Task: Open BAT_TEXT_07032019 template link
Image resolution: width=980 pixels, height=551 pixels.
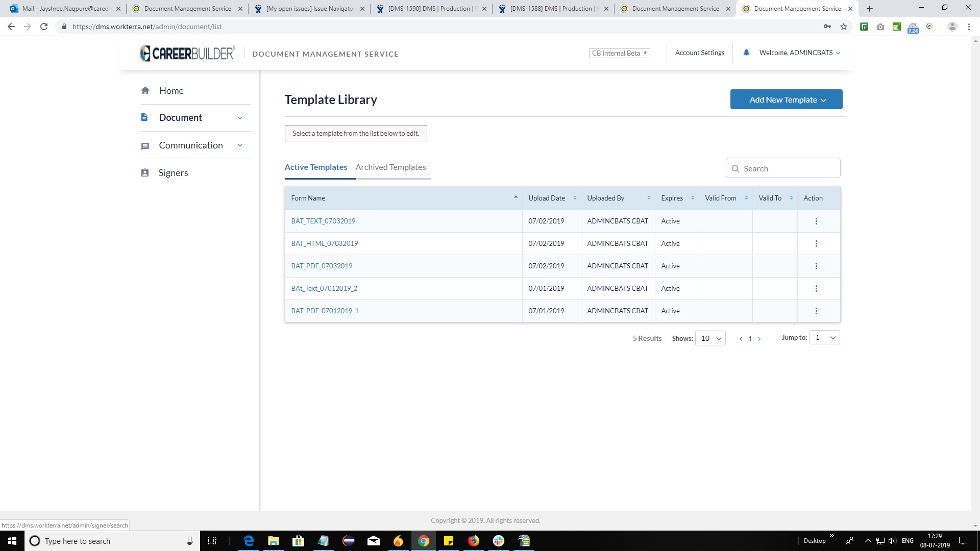Action: click(323, 221)
